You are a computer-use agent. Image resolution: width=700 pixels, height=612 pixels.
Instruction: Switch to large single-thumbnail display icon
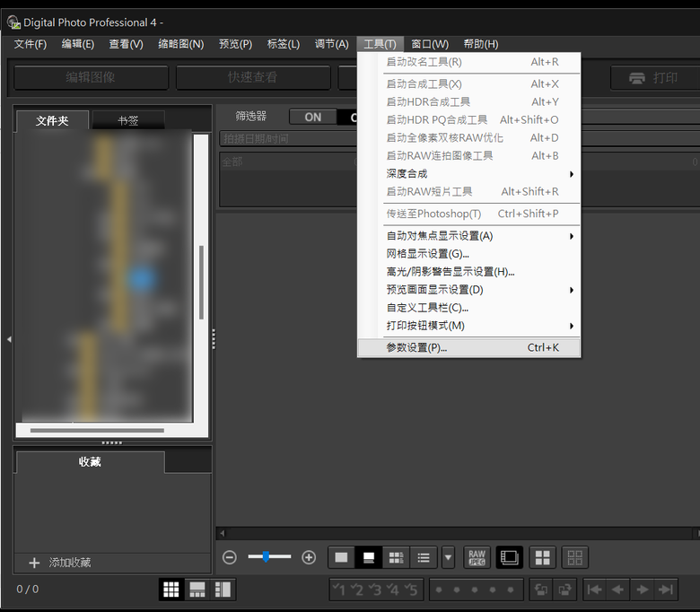[x=342, y=557]
